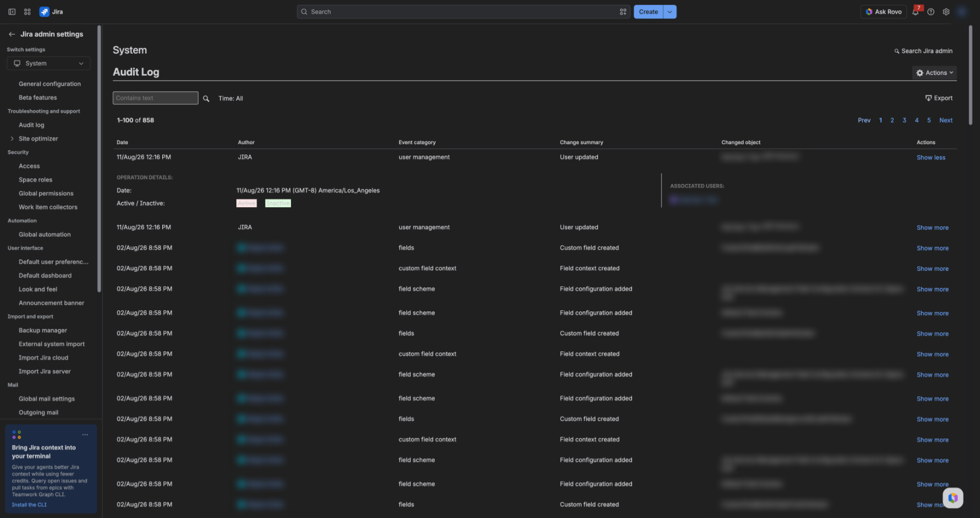Run the audit log search magnifier icon
980x518 pixels.
206,99
